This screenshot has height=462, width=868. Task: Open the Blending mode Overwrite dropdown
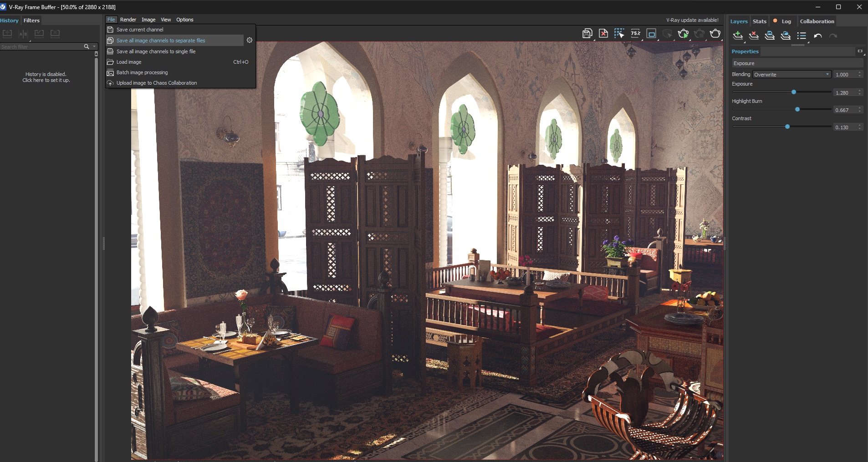792,74
